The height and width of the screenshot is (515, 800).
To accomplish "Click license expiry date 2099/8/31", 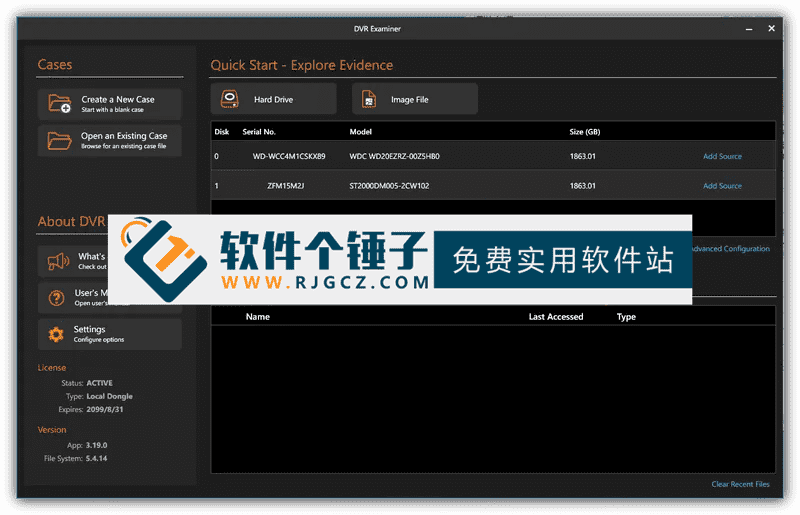I will [105, 409].
